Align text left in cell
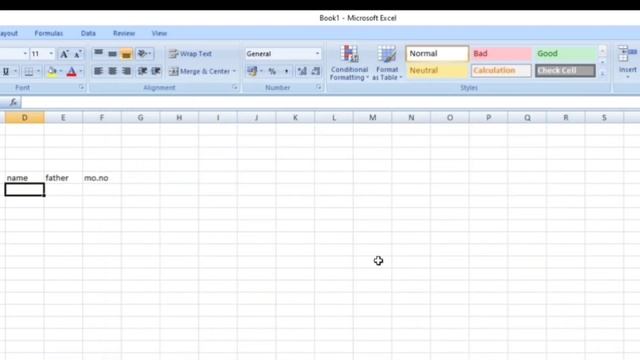The image size is (640, 360). [x=98, y=71]
